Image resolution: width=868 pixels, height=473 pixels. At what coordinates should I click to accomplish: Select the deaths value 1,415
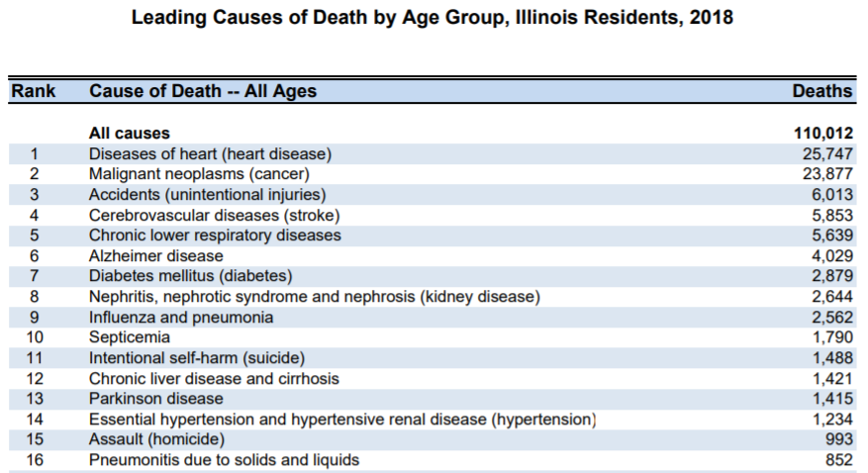click(x=832, y=399)
